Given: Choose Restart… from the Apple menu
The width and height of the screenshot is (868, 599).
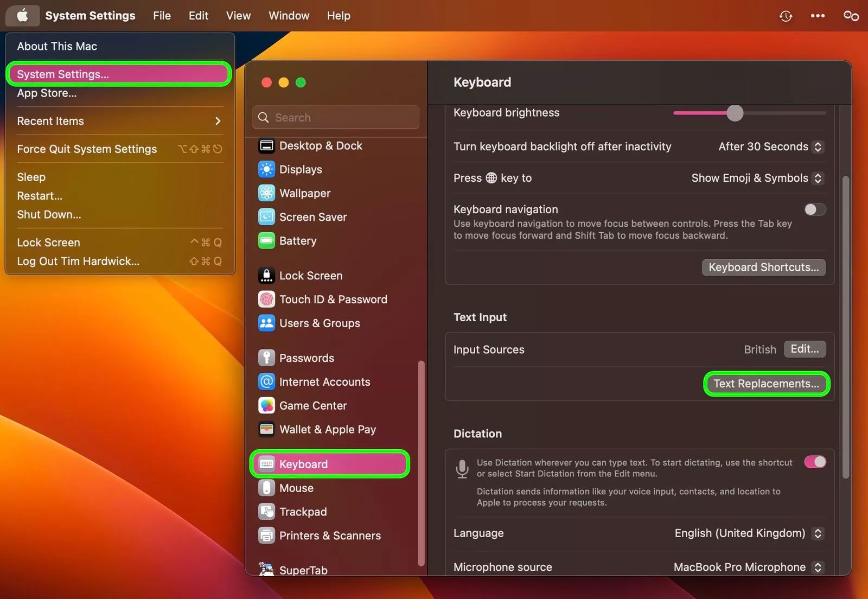Looking at the screenshot, I should (x=120, y=196).
